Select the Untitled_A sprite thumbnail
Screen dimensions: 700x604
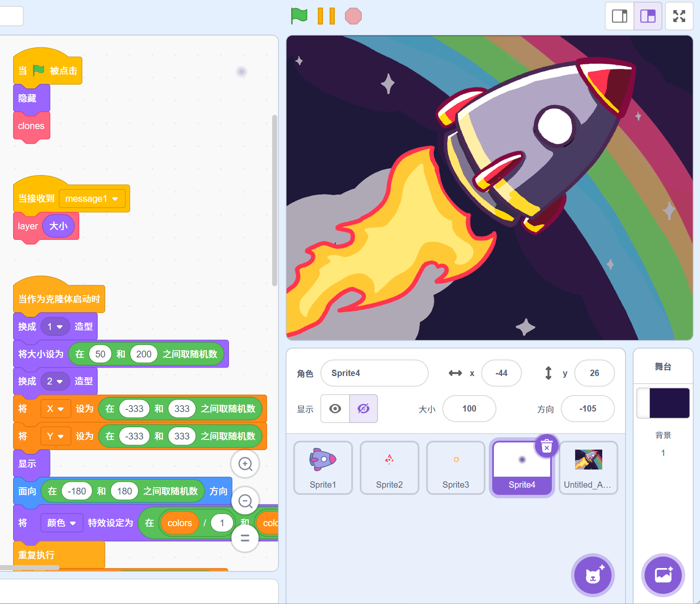(588, 467)
